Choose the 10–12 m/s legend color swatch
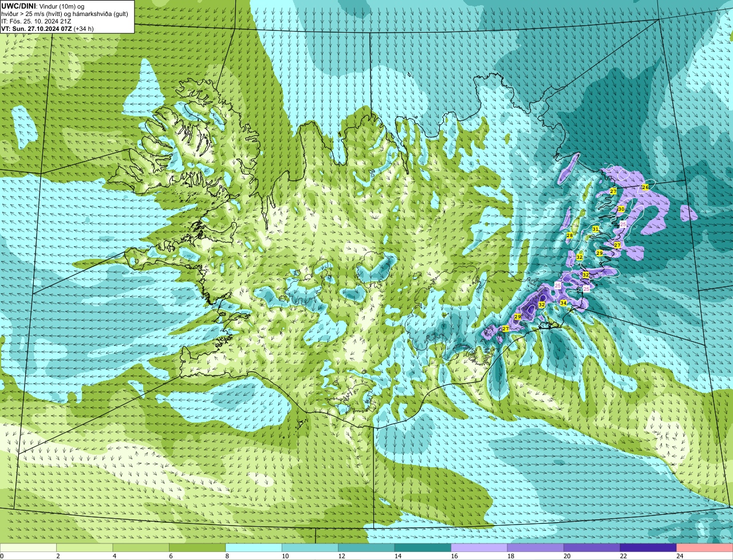The width and height of the screenshot is (733, 560). point(310,547)
